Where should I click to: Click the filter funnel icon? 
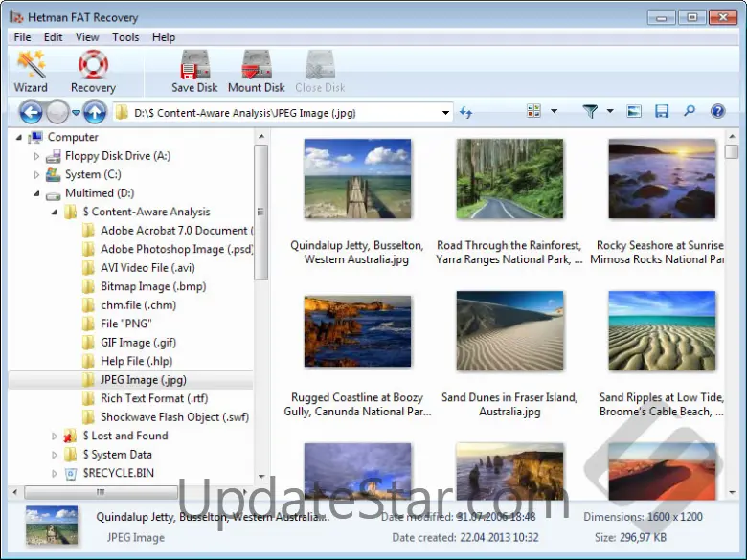click(x=590, y=112)
